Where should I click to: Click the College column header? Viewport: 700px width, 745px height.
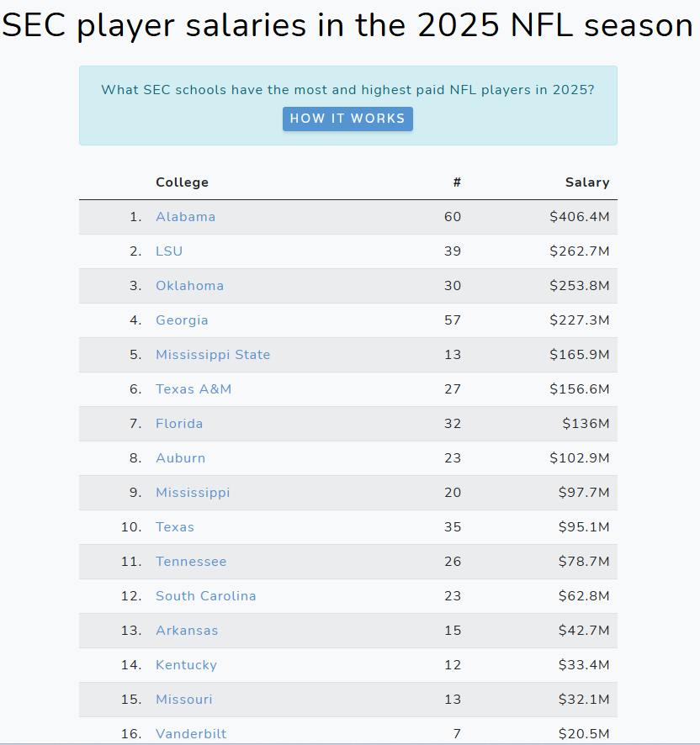(x=182, y=182)
